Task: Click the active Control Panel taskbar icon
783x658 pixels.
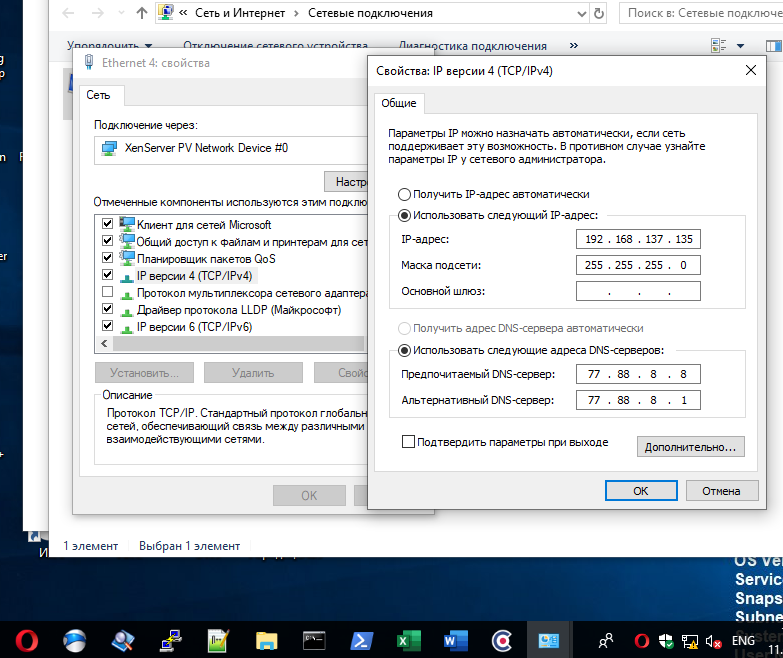Action: point(548,641)
